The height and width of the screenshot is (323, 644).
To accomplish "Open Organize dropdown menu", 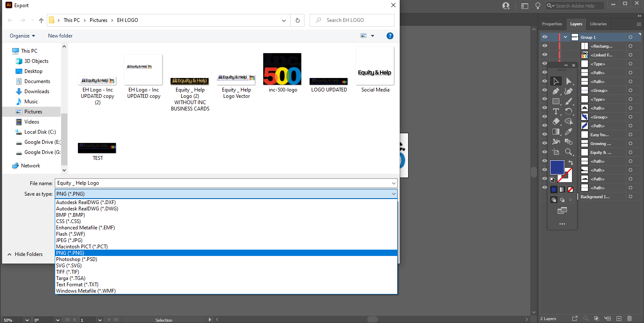I will coord(23,36).
